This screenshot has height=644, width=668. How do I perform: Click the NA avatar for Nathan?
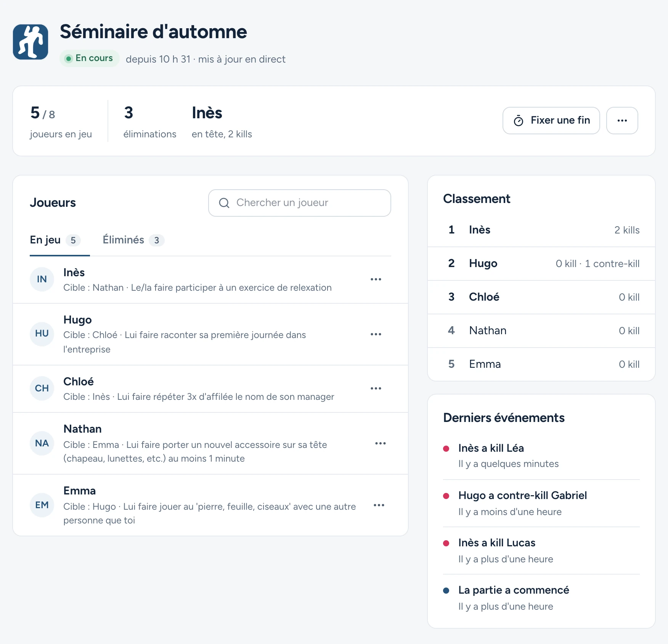[x=42, y=443]
